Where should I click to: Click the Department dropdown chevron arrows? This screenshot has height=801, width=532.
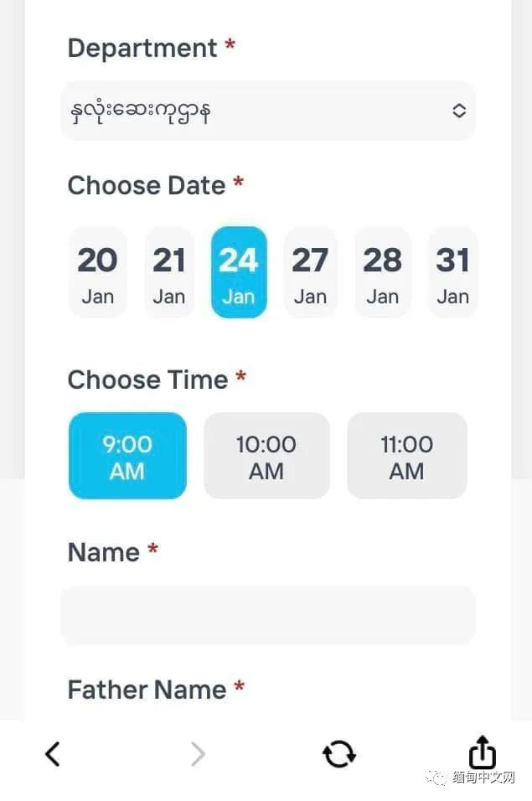tap(459, 111)
